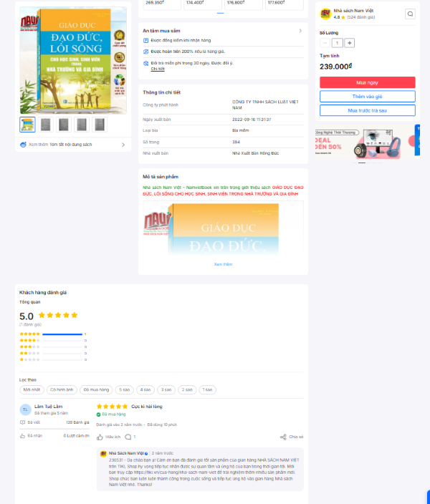The height and width of the screenshot is (504, 430).
Task: Click the Mua ngay button
Action: [367, 82]
